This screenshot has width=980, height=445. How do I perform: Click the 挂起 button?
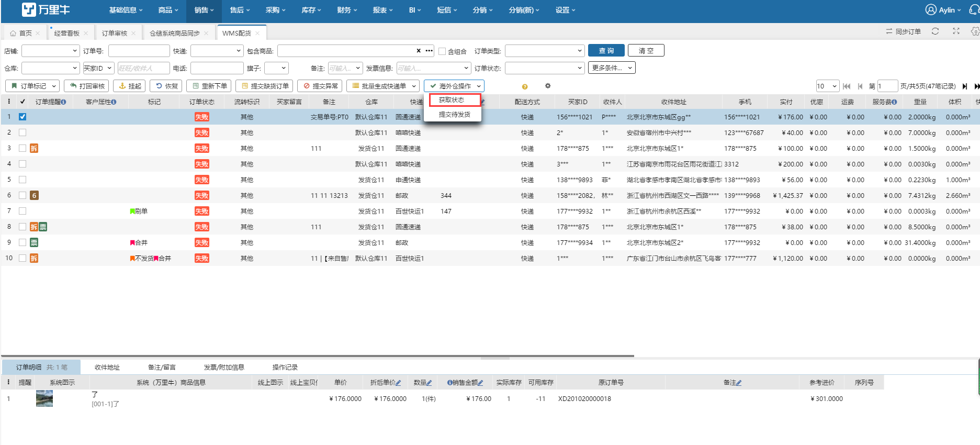[x=130, y=86]
